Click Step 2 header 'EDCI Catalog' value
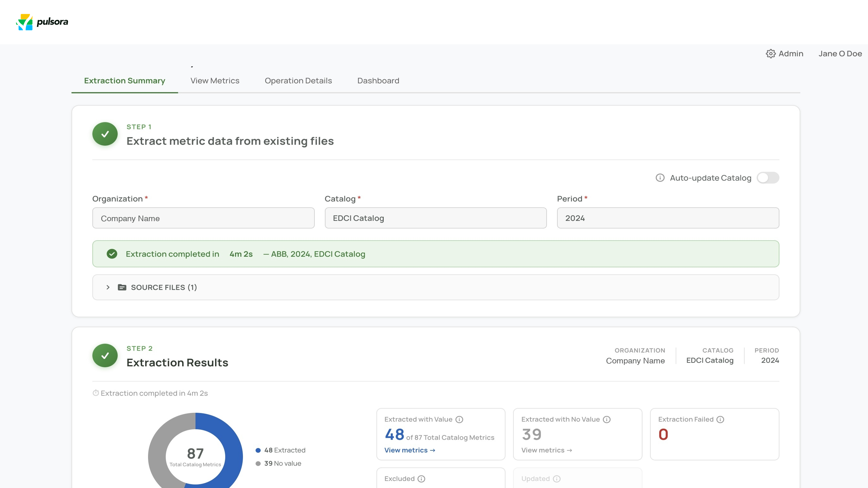868x488 pixels. click(710, 360)
